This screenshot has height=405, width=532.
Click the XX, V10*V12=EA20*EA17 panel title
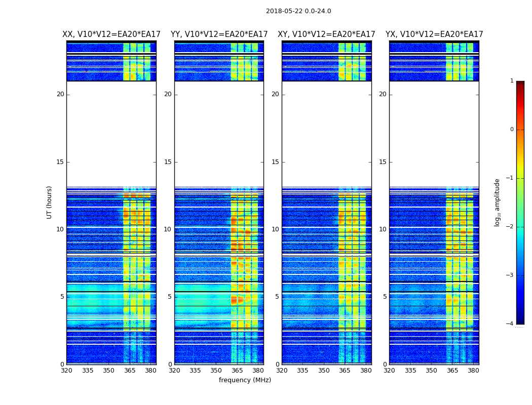point(111,34)
